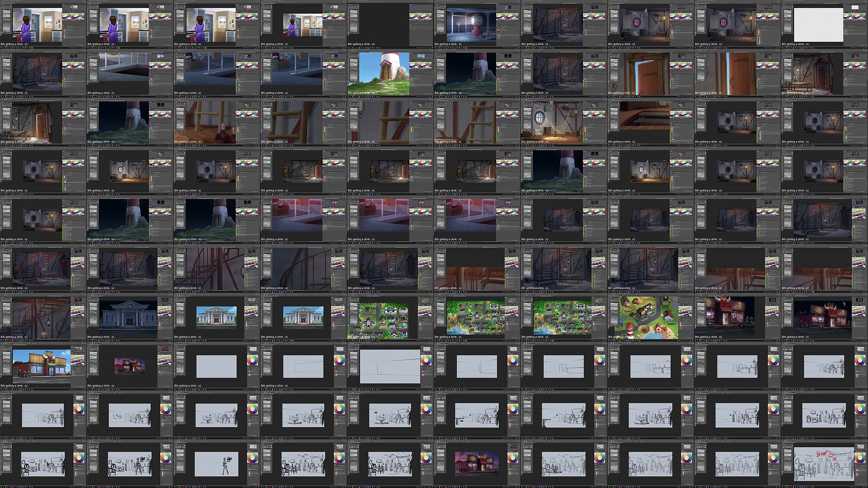The image size is (868, 488).
Task: Open the staircase thumbnail with red outlines and blue line
Action: [x=43, y=268]
